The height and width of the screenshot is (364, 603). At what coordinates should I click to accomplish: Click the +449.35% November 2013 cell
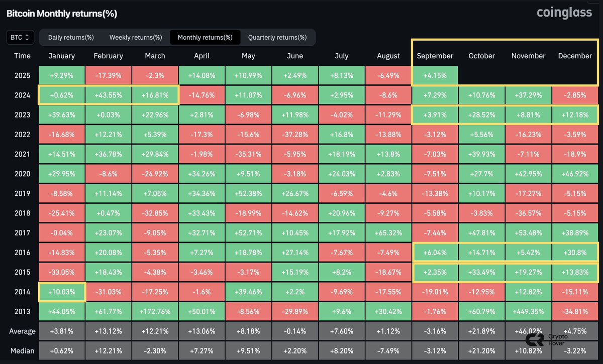[x=528, y=311]
